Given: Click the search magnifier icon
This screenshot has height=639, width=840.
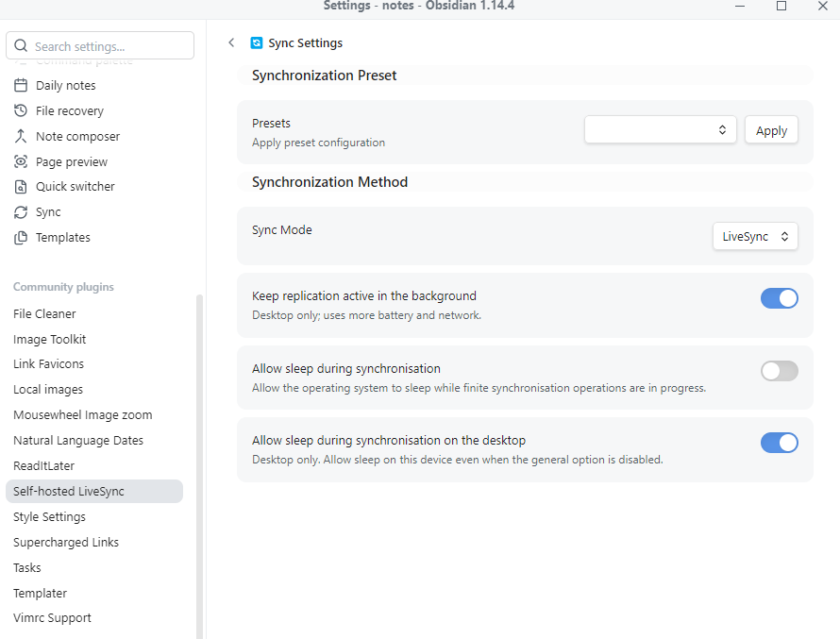Looking at the screenshot, I should 21,46.
